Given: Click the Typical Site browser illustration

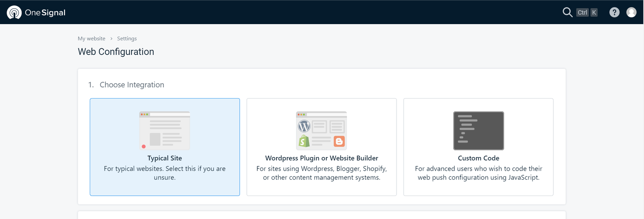Looking at the screenshot, I should pos(165,131).
